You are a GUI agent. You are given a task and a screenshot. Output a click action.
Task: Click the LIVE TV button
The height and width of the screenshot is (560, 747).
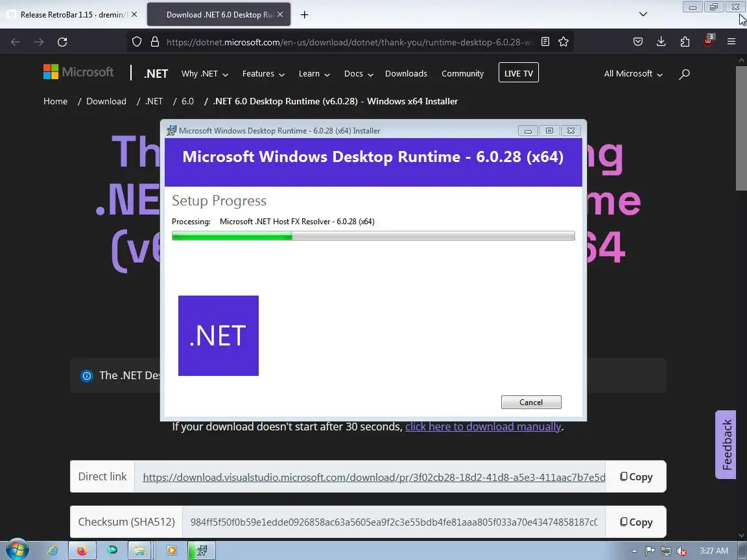pyautogui.click(x=518, y=73)
